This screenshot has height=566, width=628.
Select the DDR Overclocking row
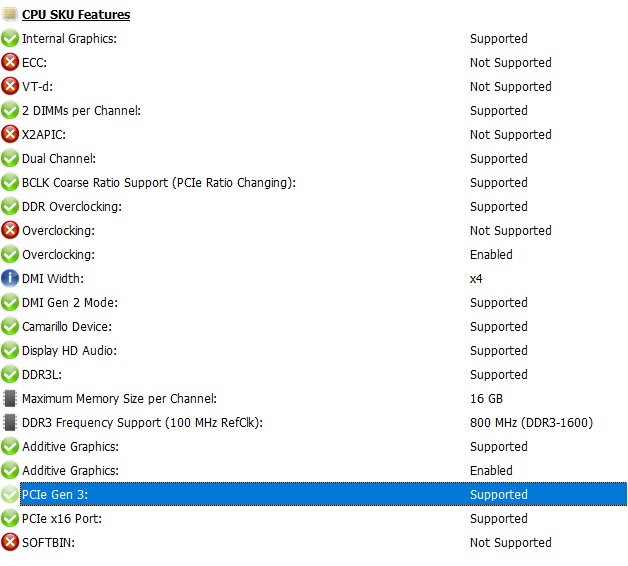pos(314,207)
